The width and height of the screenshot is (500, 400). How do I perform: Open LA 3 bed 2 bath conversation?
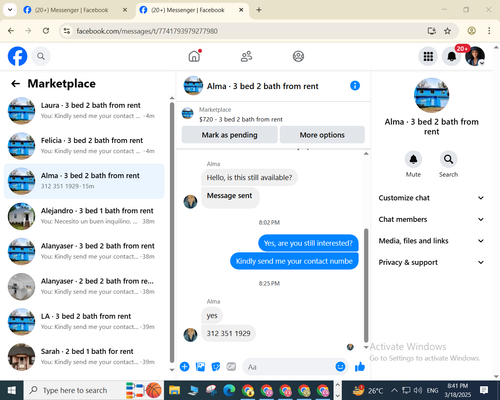click(84, 322)
